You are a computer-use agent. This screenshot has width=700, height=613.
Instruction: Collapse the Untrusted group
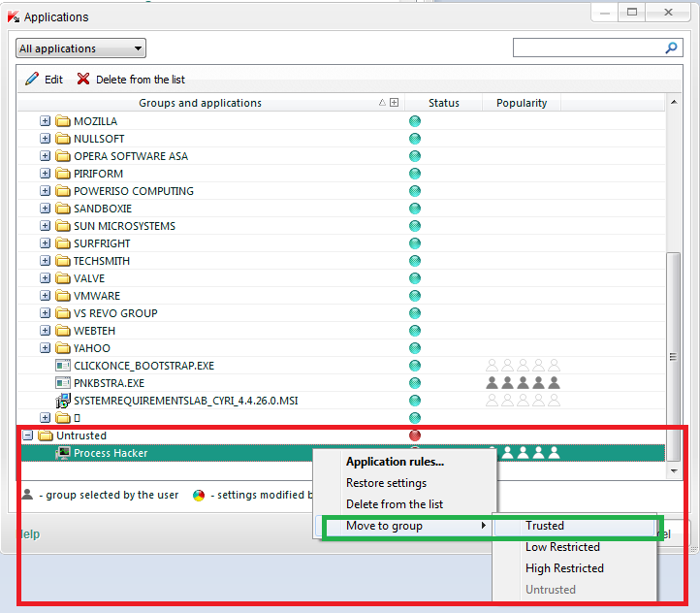28,435
